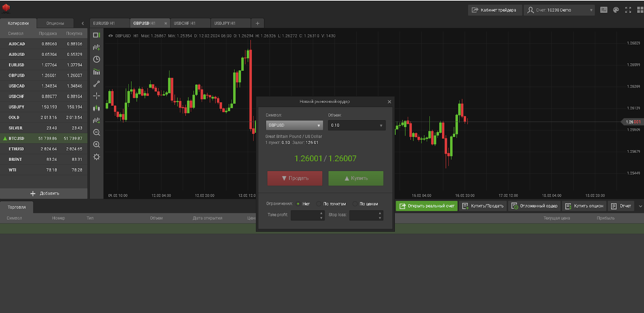This screenshot has height=313, width=644.
Task: Select the GOLD quote row
Action: (x=44, y=117)
